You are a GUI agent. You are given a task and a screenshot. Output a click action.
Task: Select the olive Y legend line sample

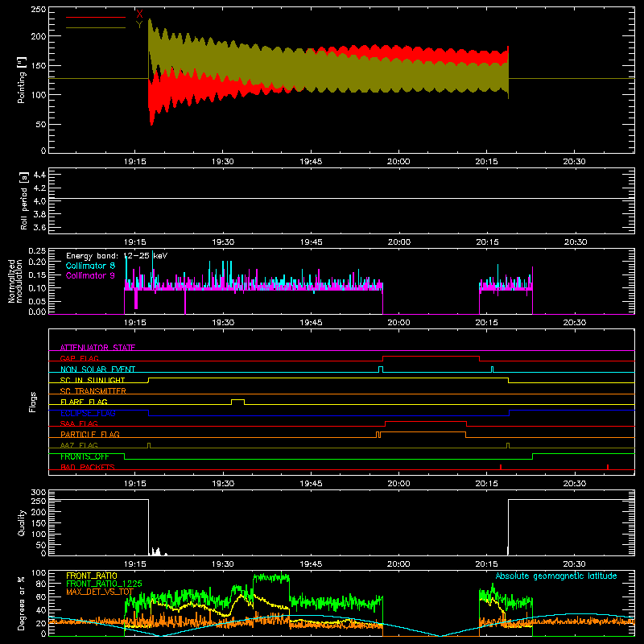coord(96,28)
